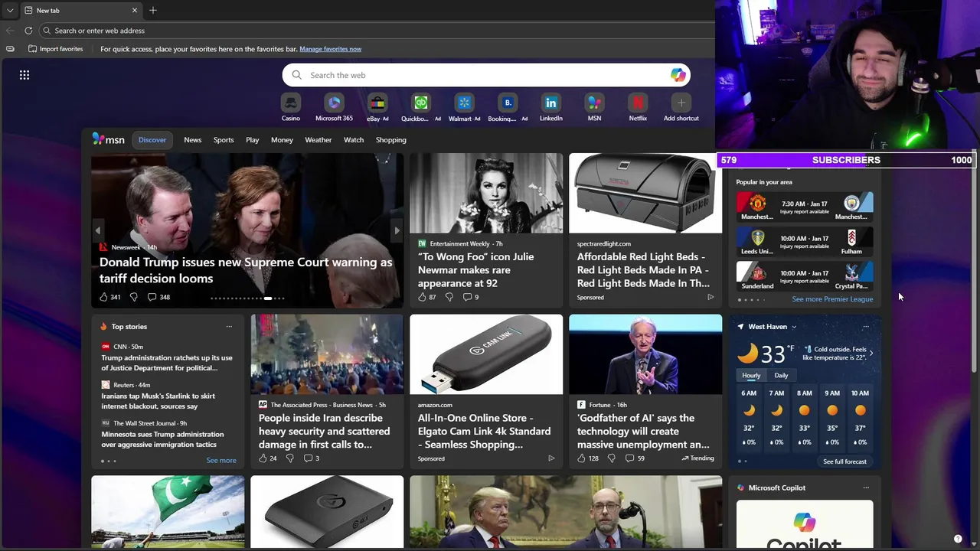Expand the cold outside weather alert arrow
980x551 pixels.
point(871,353)
